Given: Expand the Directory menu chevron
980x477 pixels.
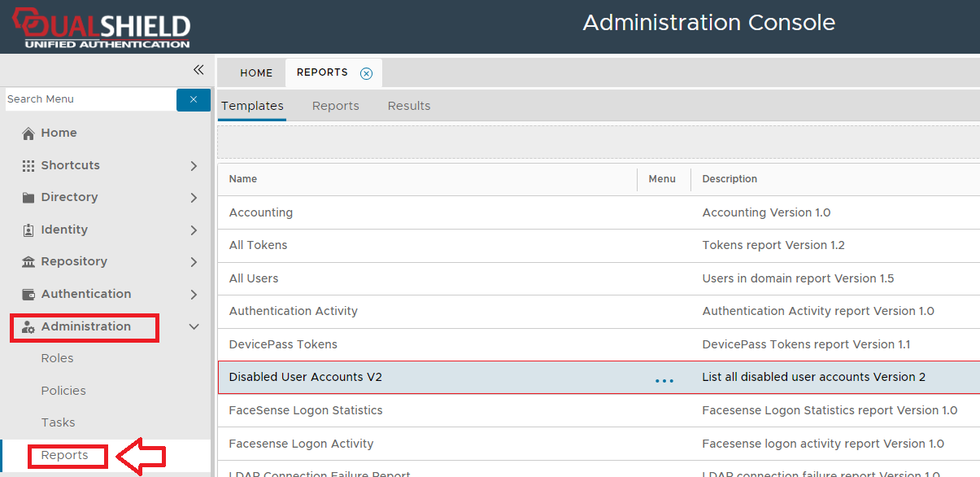Looking at the screenshot, I should coord(194,198).
